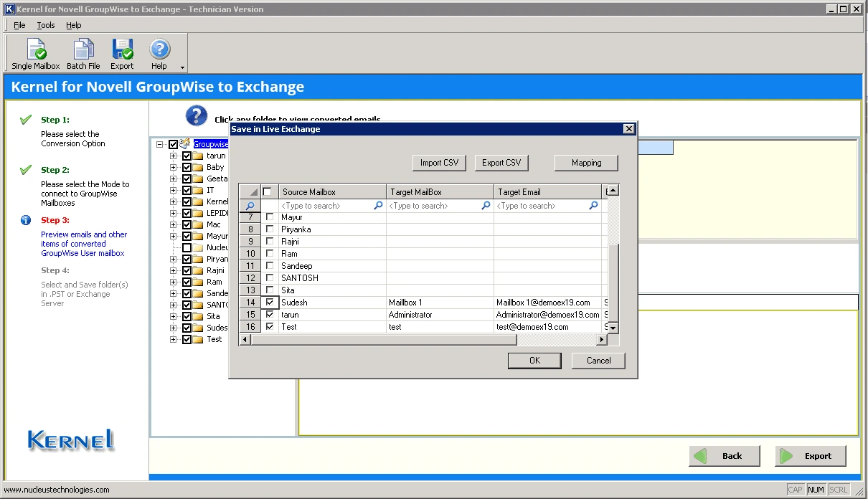Viewport: 868px width, 499px height.
Task: Check the Piryanka row checkbox
Action: pos(270,229)
